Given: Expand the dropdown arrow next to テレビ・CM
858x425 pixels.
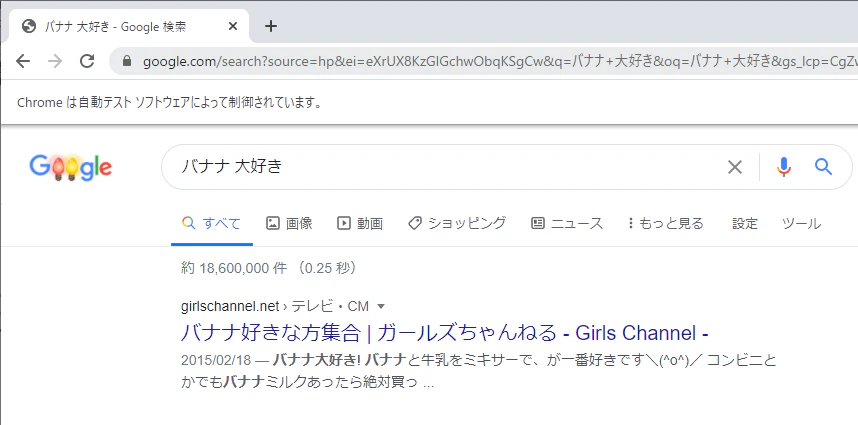Looking at the screenshot, I should (x=382, y=306).
